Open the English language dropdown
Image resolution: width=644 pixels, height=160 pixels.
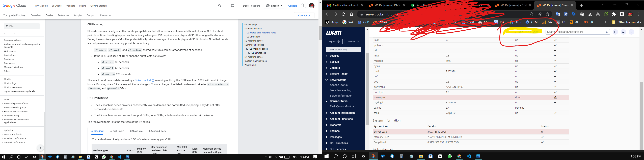pyautogui.click(x=274, y=6)
